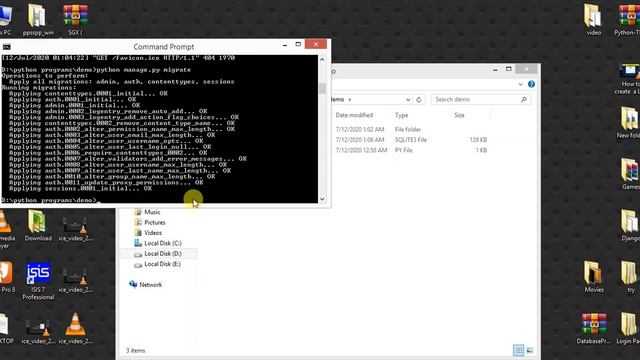The image size is (640, 360).
Task: Click the search magnifier in Explorer
Action: pyautogui.click(x=524, y=100)
